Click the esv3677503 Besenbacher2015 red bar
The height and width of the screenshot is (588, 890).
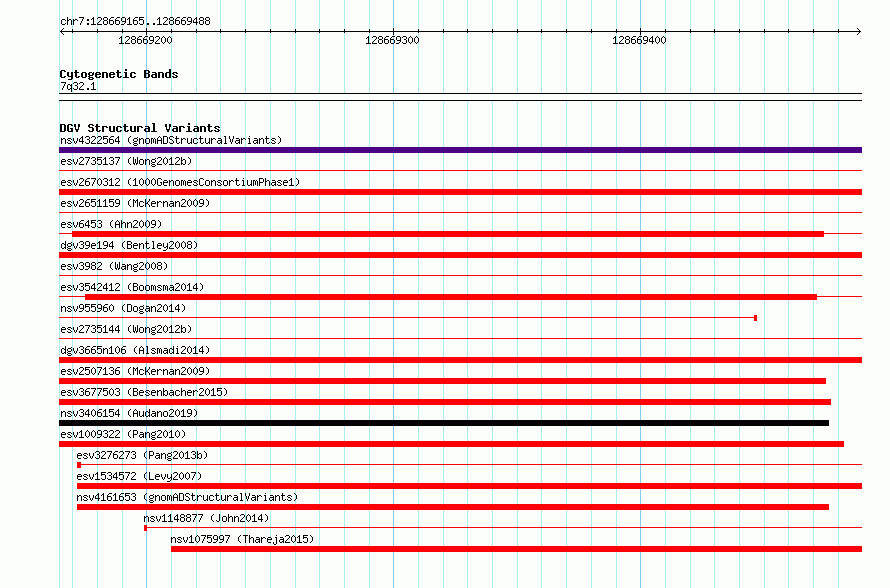[x=445, y=402]
